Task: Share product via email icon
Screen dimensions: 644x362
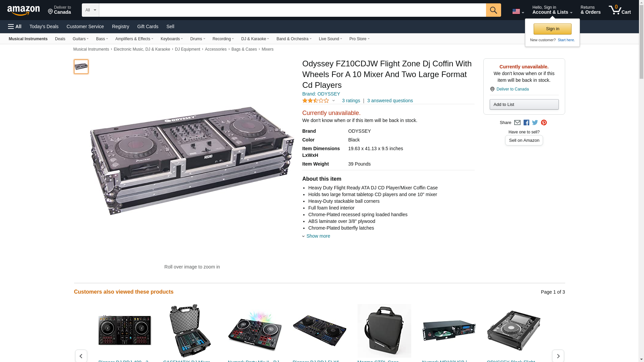Action: click(517, 123)
